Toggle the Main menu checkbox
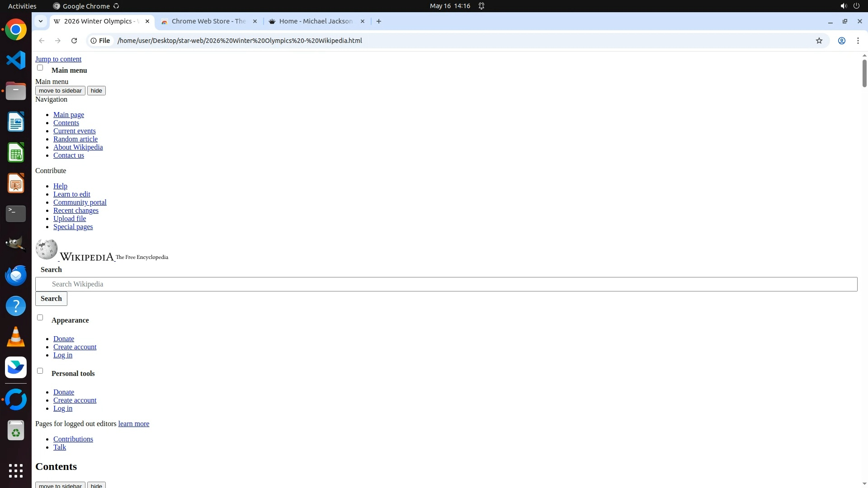This screenshot has width=868, height=488. [40, 68]
